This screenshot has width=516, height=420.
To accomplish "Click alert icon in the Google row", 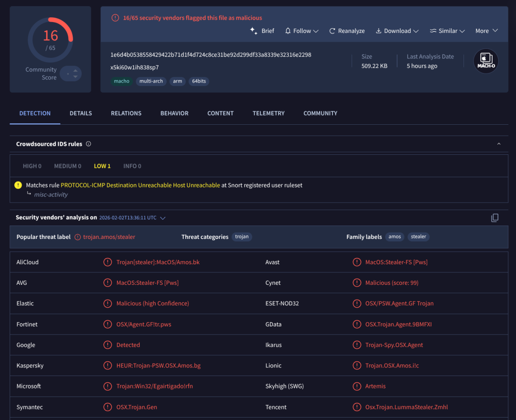I will (107, 345).
